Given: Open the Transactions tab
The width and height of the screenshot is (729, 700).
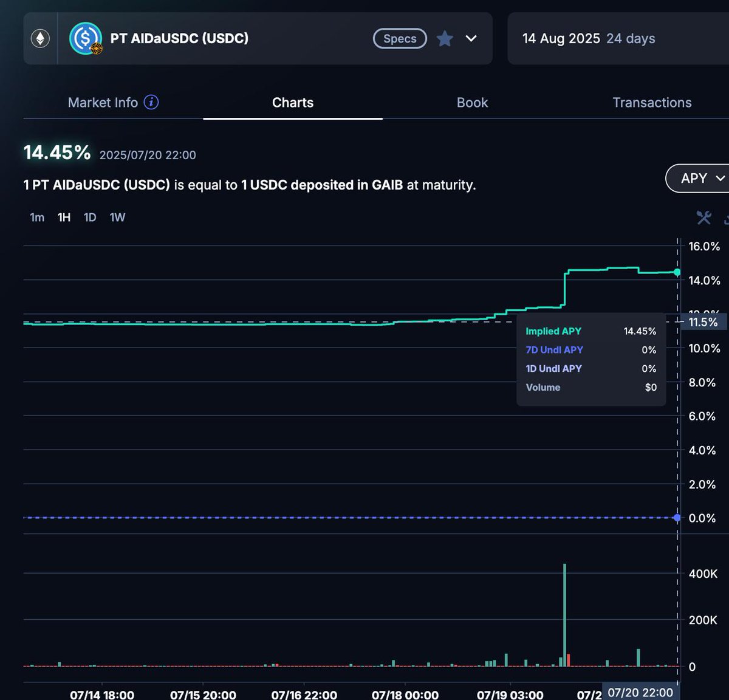Looking at the screenshot, I should (x=652, y=102).
